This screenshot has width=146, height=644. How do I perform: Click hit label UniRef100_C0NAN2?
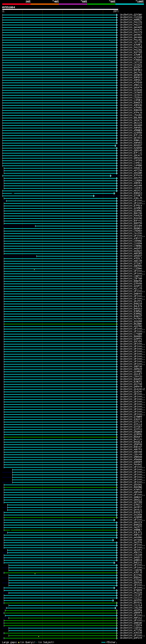[x=131, y=246]
